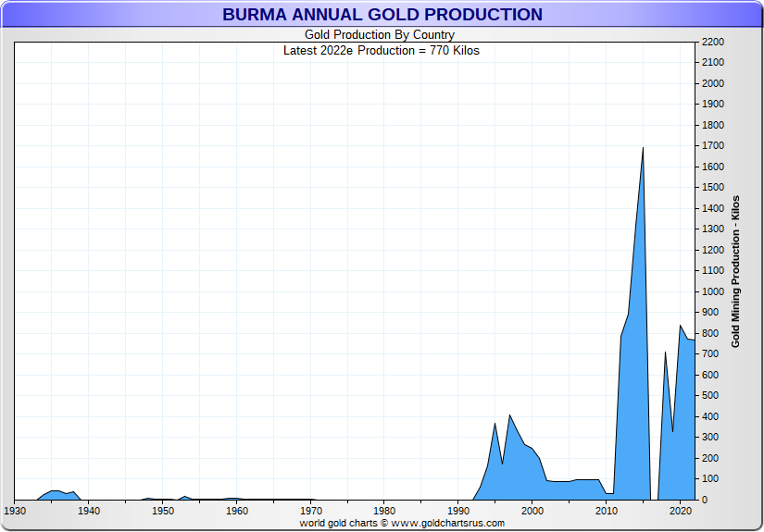Click the 1950 year label

tap(163, 511)
